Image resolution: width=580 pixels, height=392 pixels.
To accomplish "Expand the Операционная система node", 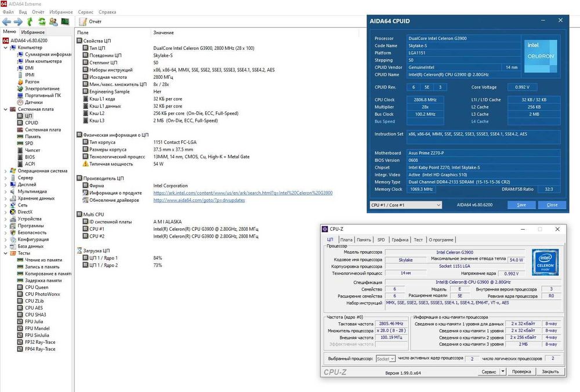I will click(x=6, y=171).
